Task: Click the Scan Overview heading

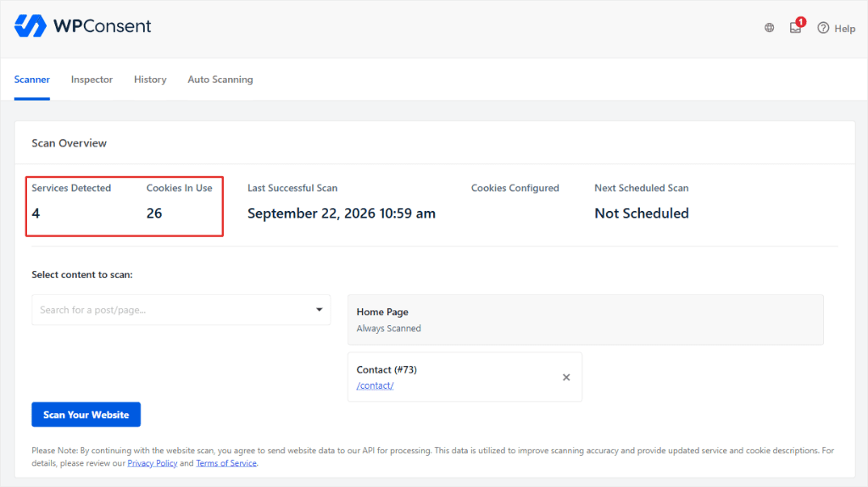Action: [x=70, y=143]
